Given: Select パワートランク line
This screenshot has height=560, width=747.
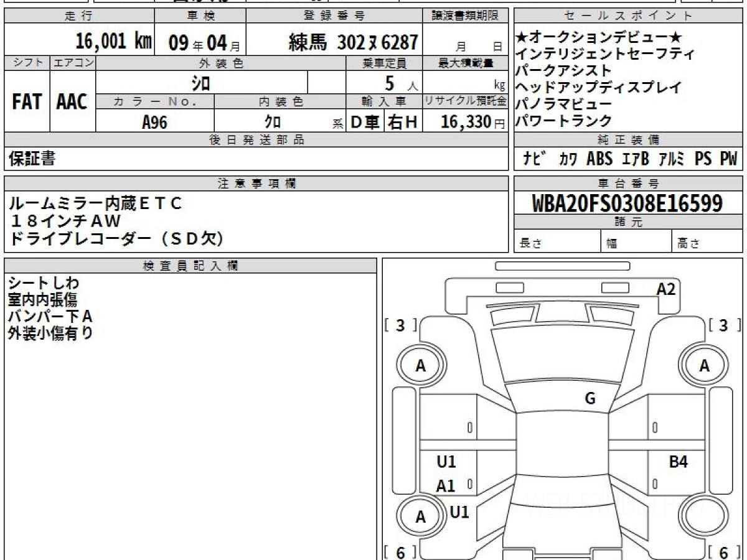Looking at the screenshot, I should pyautogui.click(x=564, y=121).
